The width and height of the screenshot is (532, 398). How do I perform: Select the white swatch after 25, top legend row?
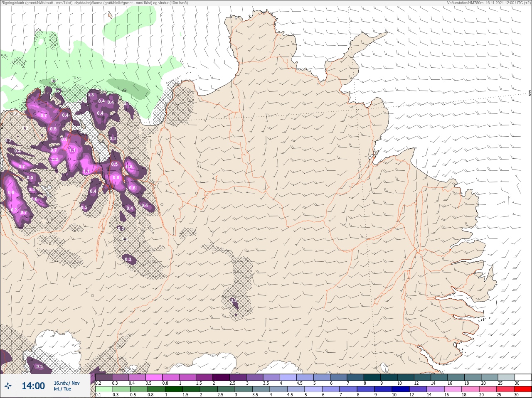523,377
